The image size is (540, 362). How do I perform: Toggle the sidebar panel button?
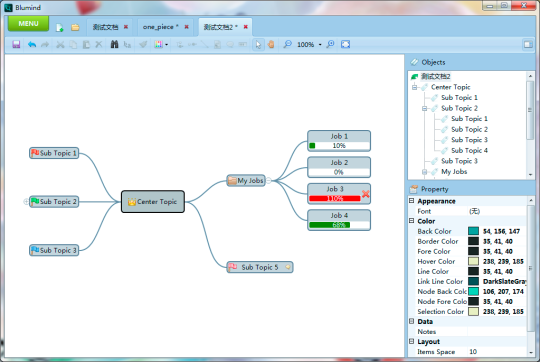528,44
